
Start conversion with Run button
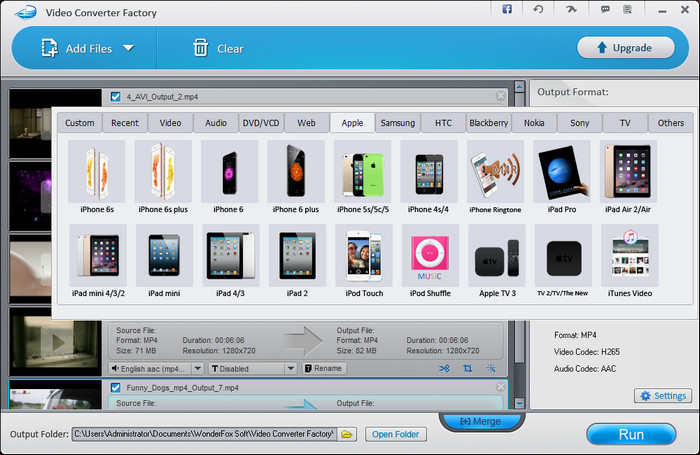pyautogui.click(x=631, y=434)
